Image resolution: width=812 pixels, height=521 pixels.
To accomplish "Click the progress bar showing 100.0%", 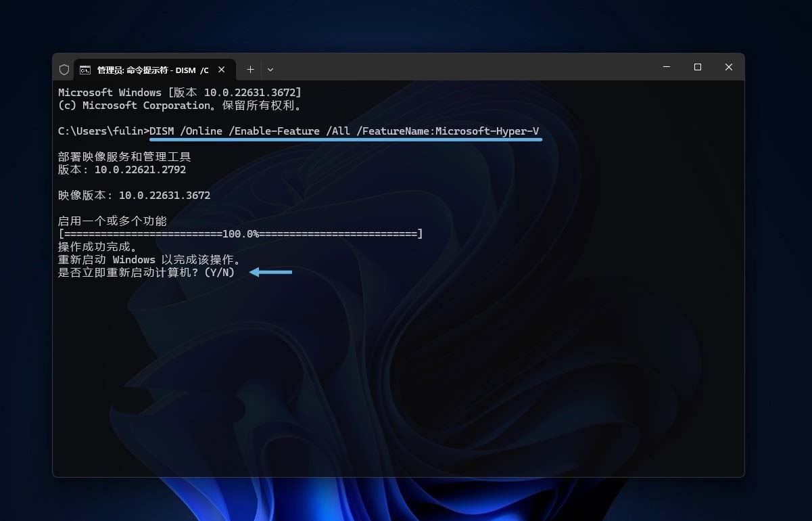I will (240, 233).
